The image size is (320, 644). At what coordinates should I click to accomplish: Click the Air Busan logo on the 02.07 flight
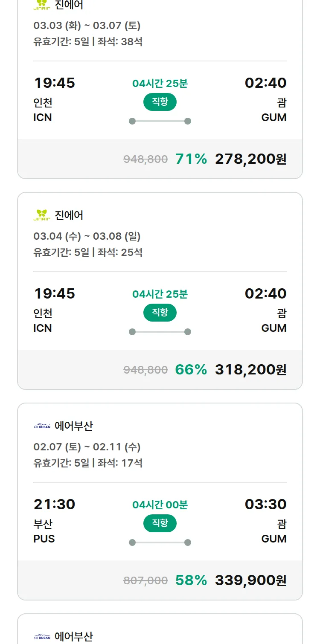(x=42, y=426)
